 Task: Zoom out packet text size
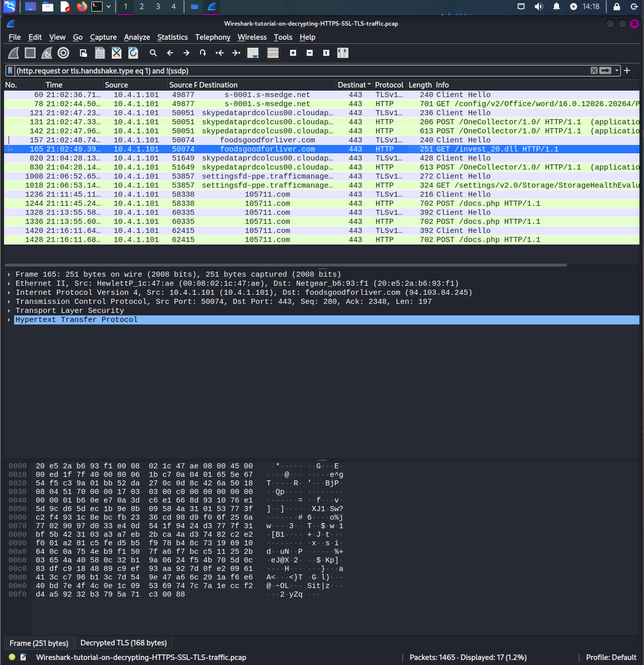pos(310,53)
